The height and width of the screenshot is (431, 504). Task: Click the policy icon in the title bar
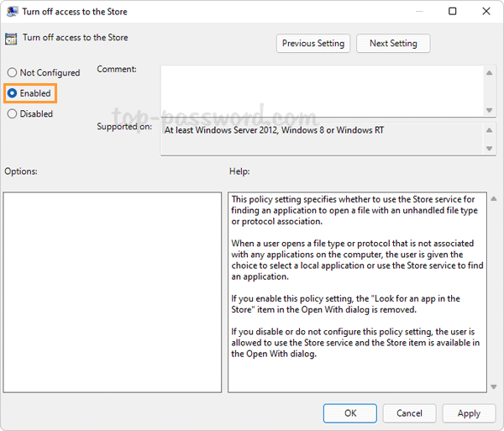click(x=11, y=12)
